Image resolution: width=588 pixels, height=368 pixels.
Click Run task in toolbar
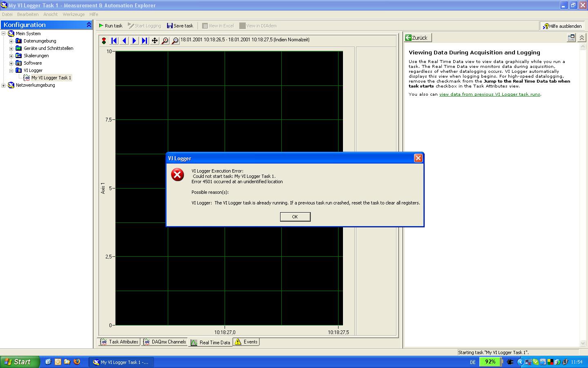[x=111, y=26]
